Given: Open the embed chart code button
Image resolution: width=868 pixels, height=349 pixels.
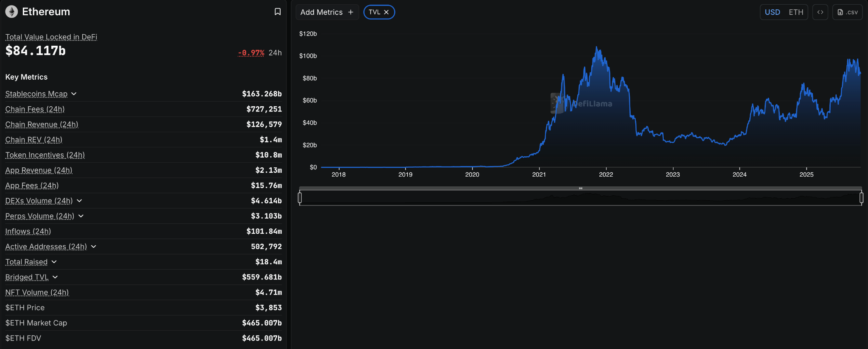Looking at the screenshot, I should point(820,12).
